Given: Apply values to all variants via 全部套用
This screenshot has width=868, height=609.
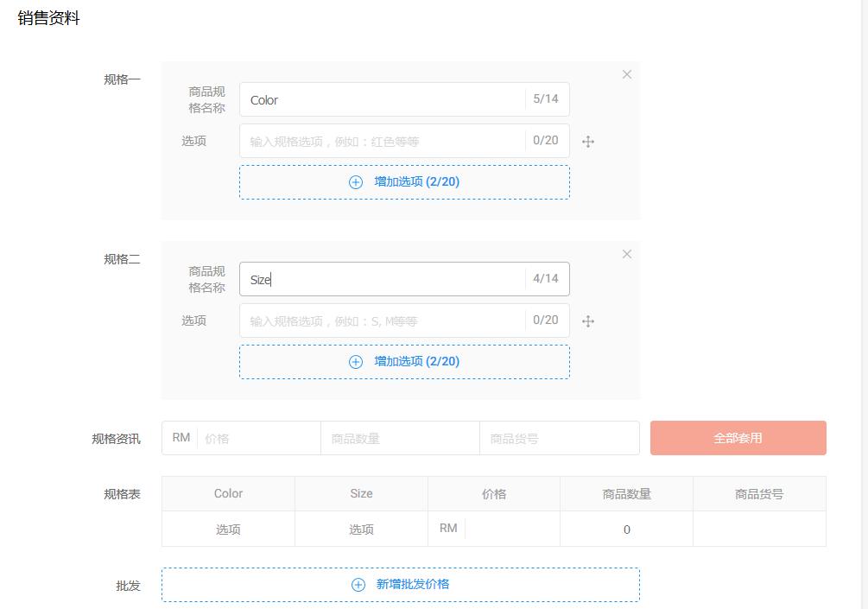Looking at the screenshot, I should [738, 438].
